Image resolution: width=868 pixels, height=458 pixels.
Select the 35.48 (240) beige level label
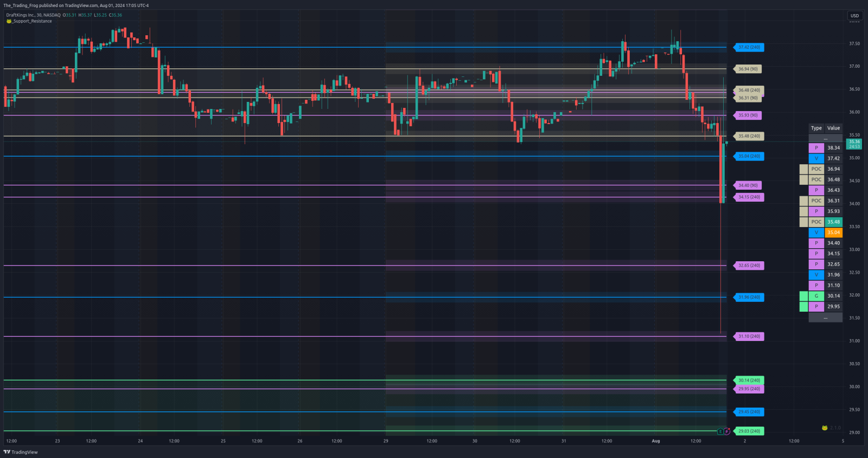[x=749, y=136]
